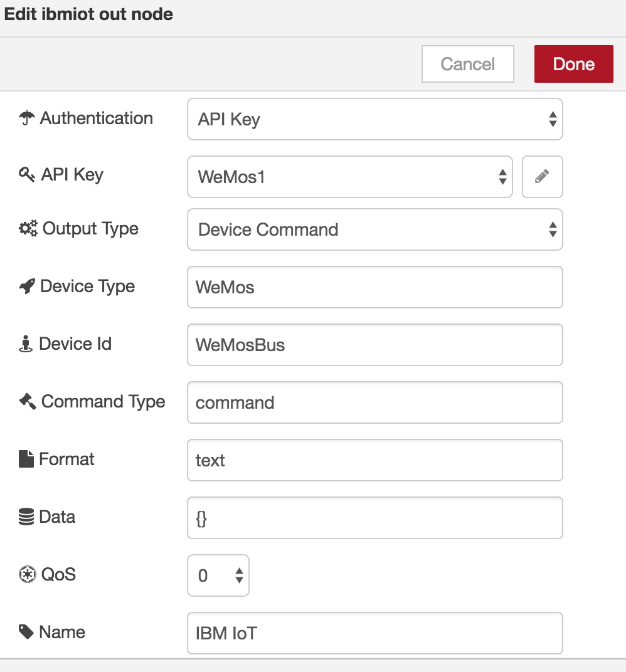Click the tag icon beside Name
The width and height of the screenshot is (626, 672).
[x=26, y=632]
